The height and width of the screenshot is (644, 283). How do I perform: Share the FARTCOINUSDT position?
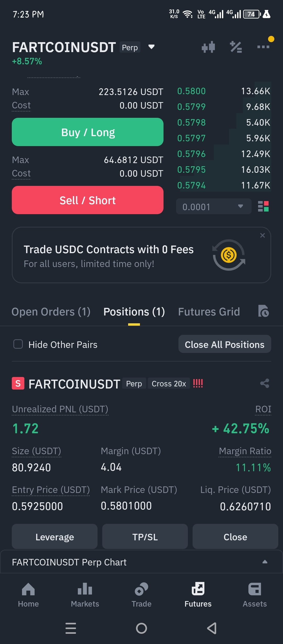[x=265, y=384]
